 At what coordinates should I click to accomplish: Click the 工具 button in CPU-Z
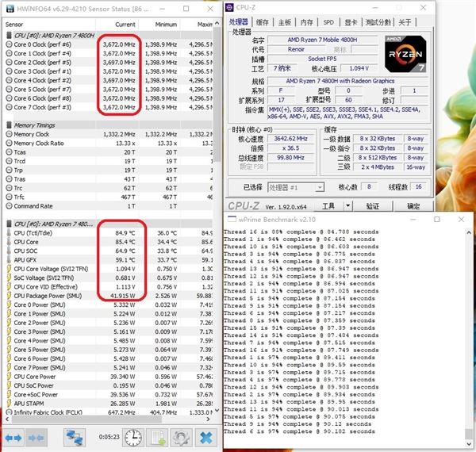[328, 206]
